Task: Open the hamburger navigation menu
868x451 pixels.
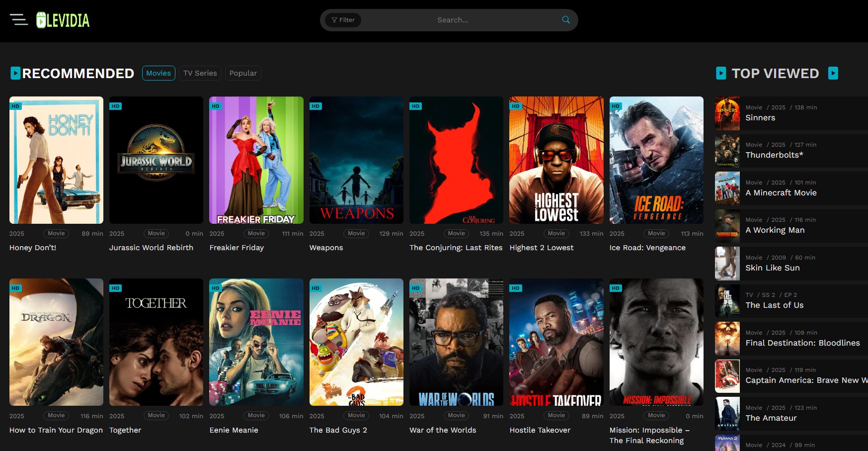Action: coord(19,20)
